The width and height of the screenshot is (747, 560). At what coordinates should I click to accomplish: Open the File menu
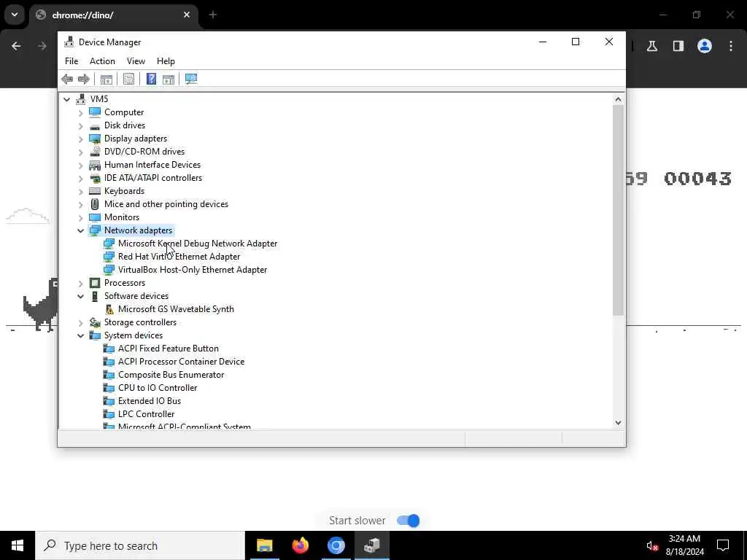71,61
